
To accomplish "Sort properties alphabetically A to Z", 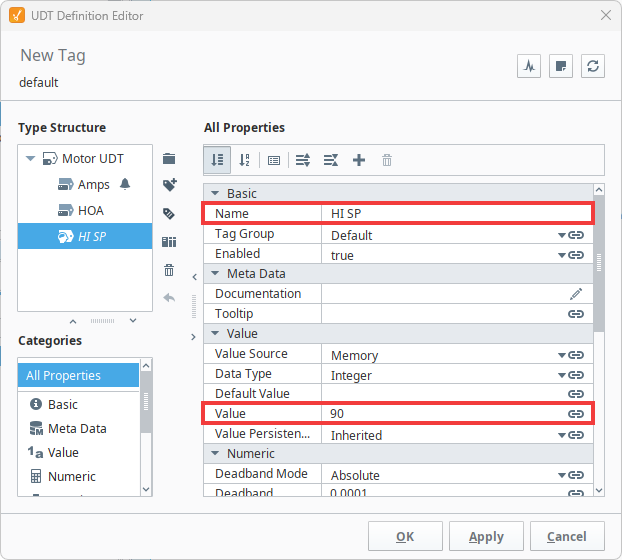I will click(245, 160).
